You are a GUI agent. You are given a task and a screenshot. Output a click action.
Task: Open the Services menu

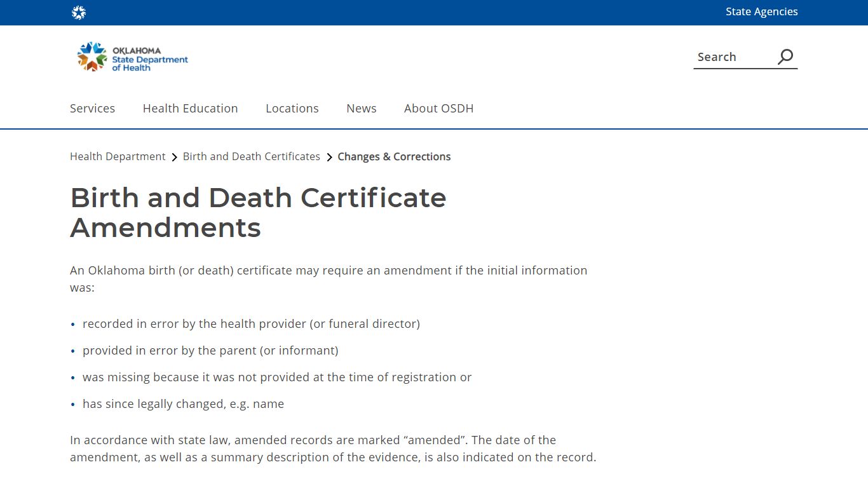tap(92, 108)
